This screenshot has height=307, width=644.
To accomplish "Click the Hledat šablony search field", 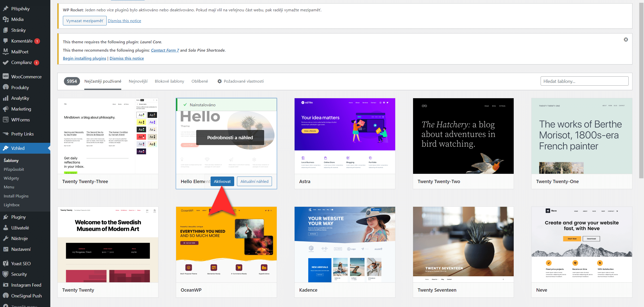I will 584,81.
